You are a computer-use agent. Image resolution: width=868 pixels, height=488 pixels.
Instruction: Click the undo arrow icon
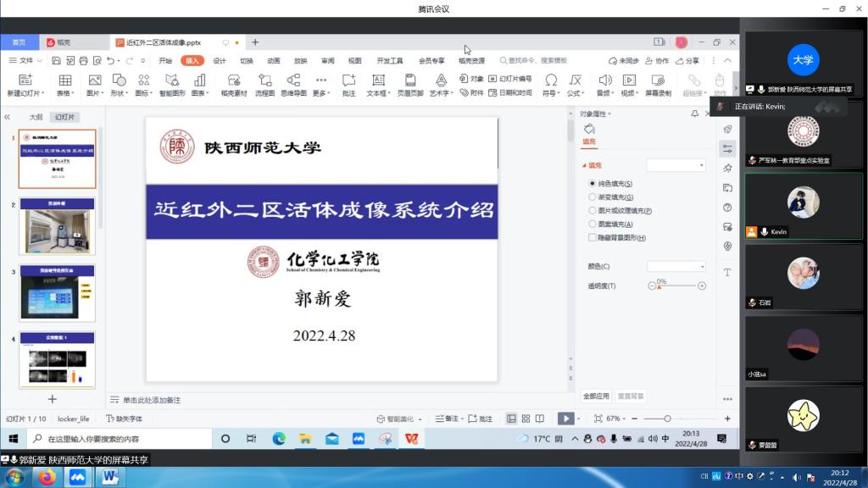pyautogui.click(x=111, y=60)
